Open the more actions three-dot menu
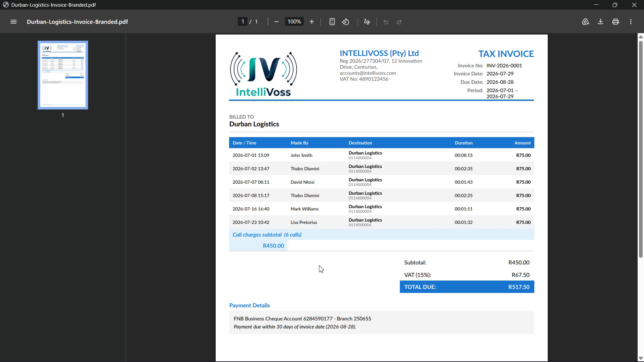Screen dimensions: 644x362 [x=631, y=22]
